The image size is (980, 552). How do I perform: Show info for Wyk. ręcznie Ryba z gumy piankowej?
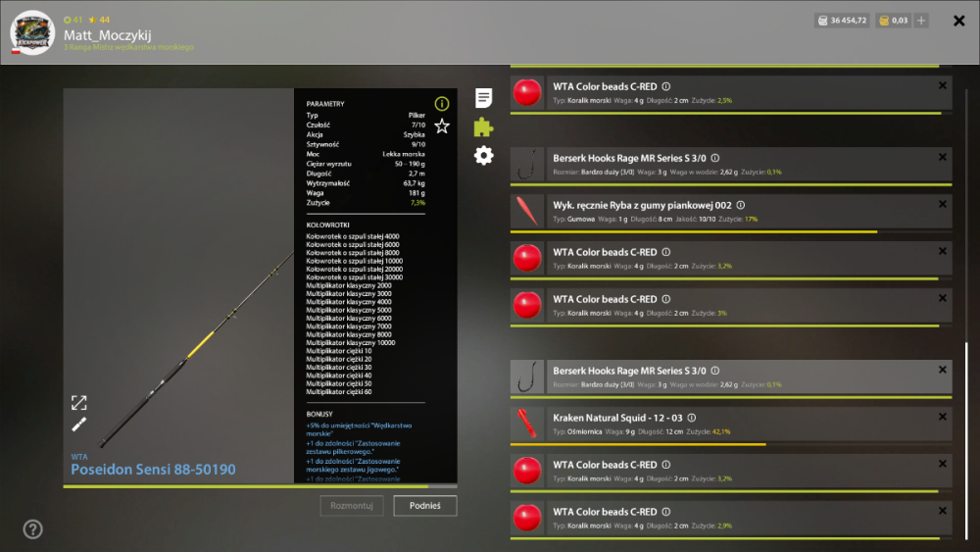click(x=741, y=205)
